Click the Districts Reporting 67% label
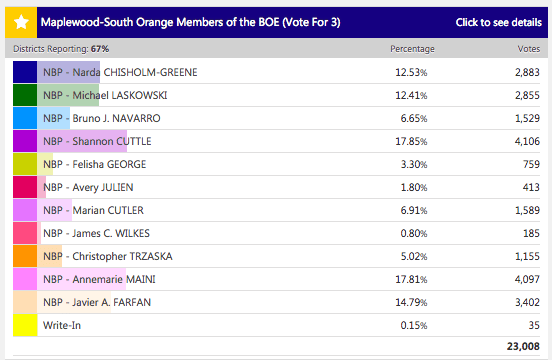 pos(61,49)
